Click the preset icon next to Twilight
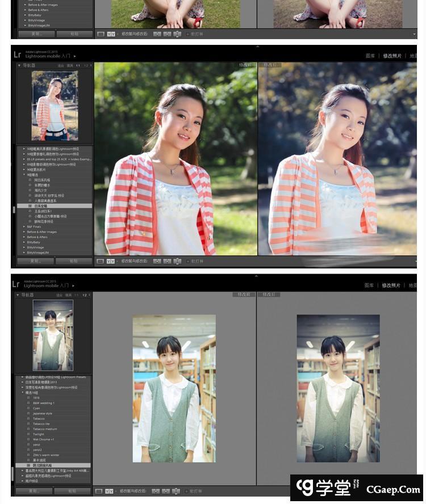This screenshot has width=426, height=504. (29, 434)
